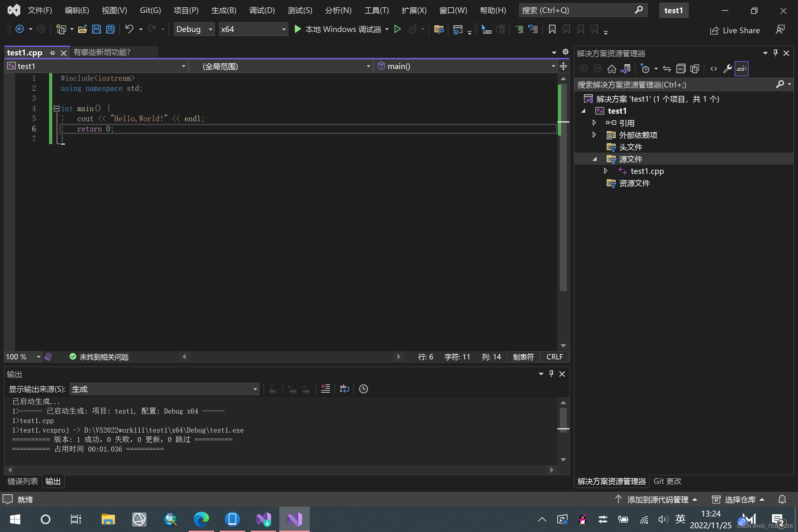Click the 搜索 (Ctrl+Q) search box
The height and width of the screenshot is (532, 798).
point(583,10)
